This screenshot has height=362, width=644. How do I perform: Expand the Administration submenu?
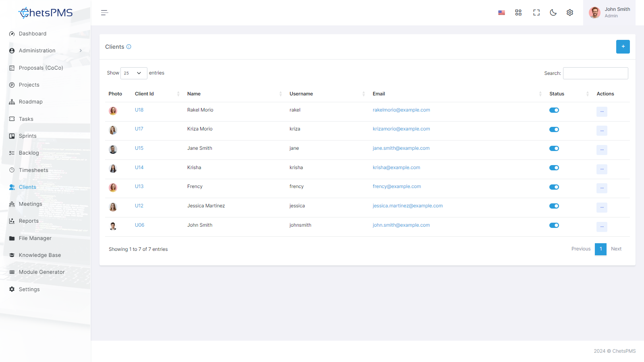45,51
